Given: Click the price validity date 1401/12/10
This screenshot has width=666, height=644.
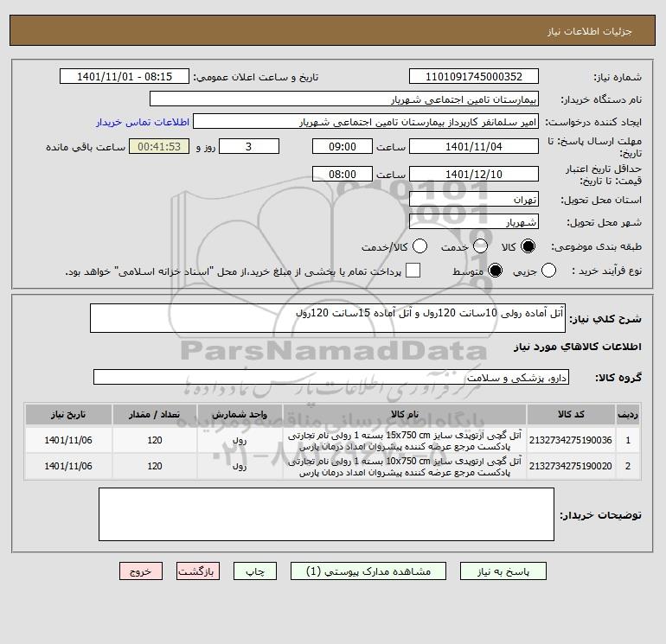Looking at the screenshot, I should [x=474, y=174].
